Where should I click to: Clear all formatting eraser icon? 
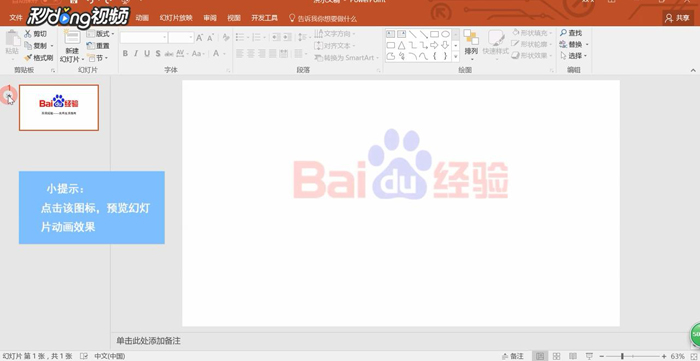[x=226, y=38]
